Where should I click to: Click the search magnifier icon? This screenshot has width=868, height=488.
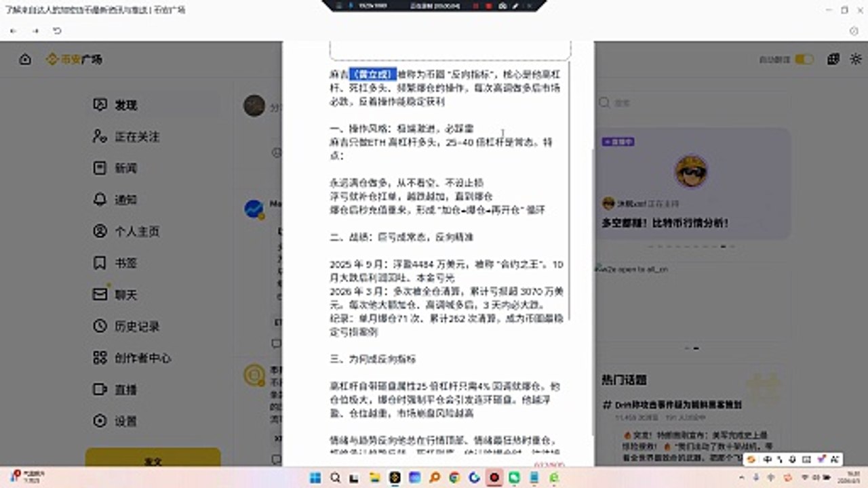click(x=604, y=103)
